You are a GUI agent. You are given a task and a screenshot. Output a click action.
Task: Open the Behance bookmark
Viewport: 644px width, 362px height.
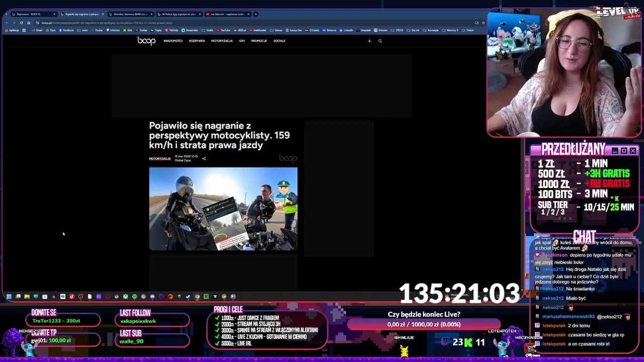point(330,30)
